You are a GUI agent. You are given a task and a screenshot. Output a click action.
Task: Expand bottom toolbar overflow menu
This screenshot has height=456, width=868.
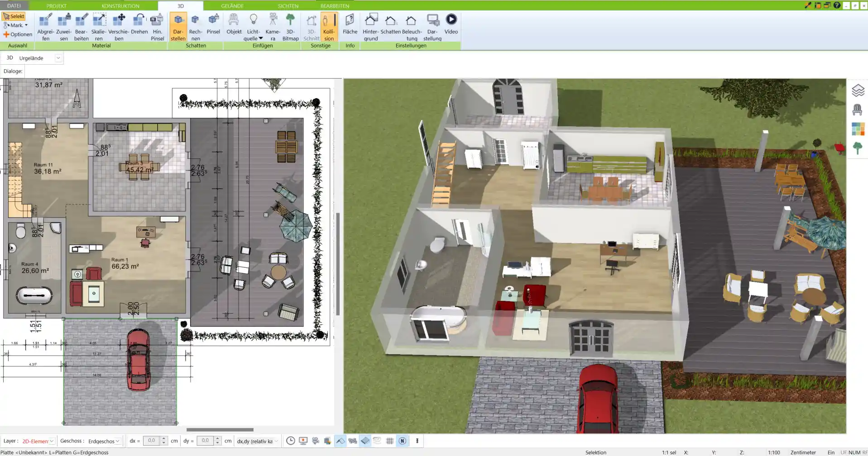coord(417,441)
